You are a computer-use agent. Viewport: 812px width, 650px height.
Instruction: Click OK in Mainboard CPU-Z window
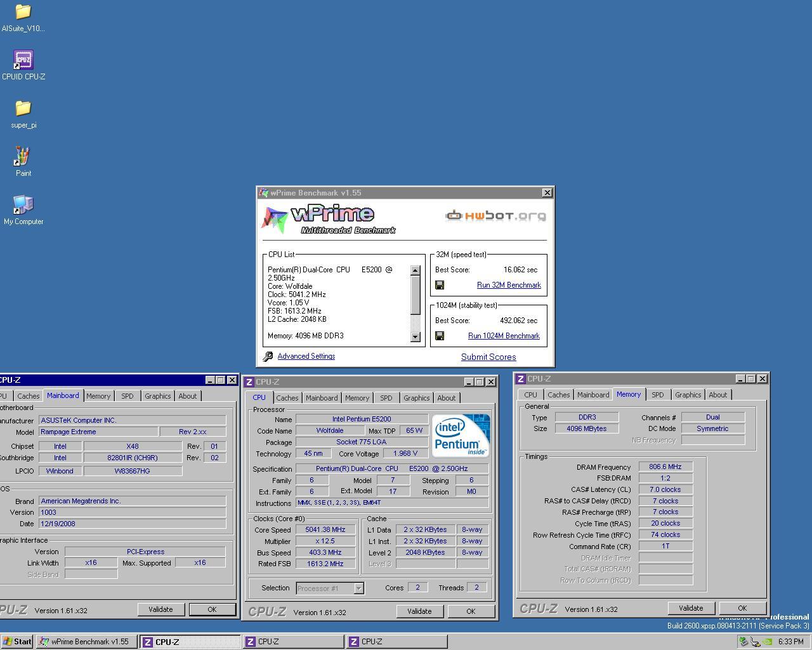click(x=212, y=609)
